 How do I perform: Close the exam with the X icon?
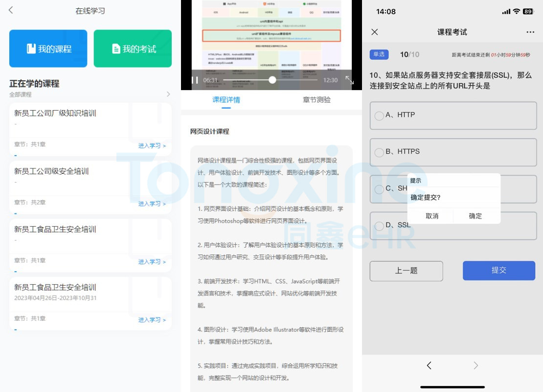tap(374, 32)
